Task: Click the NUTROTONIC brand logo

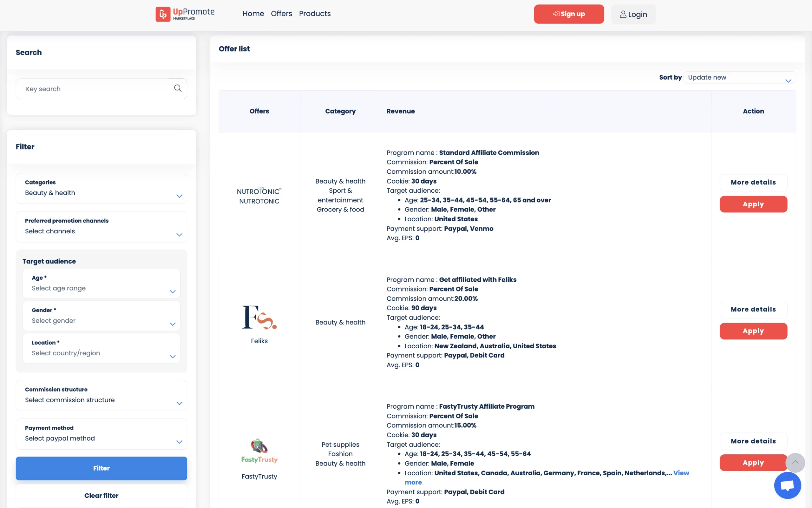Action: point(259,191)
